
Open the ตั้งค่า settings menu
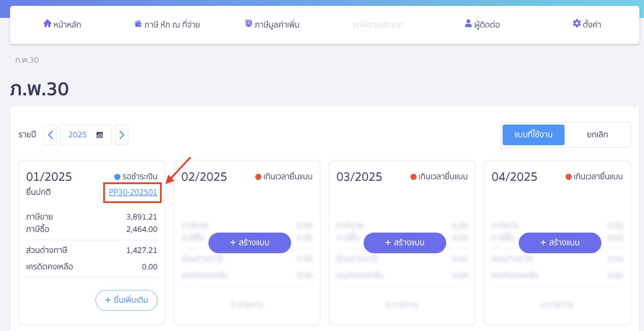coord(592,25)
